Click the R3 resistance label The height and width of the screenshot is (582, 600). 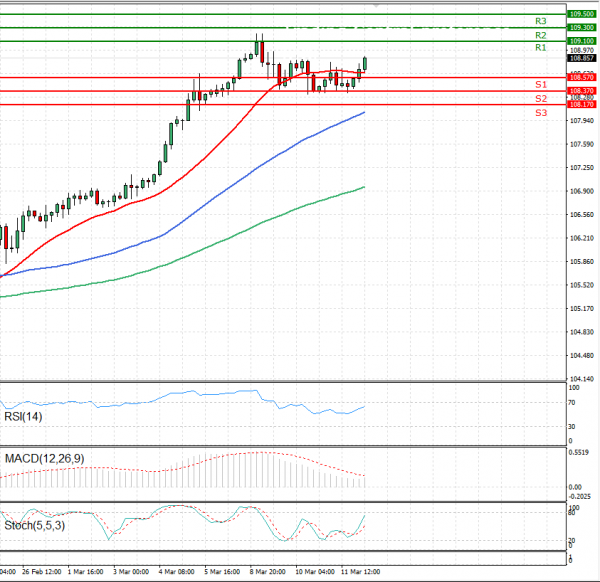pyautogui.click(x=541, y=21)
